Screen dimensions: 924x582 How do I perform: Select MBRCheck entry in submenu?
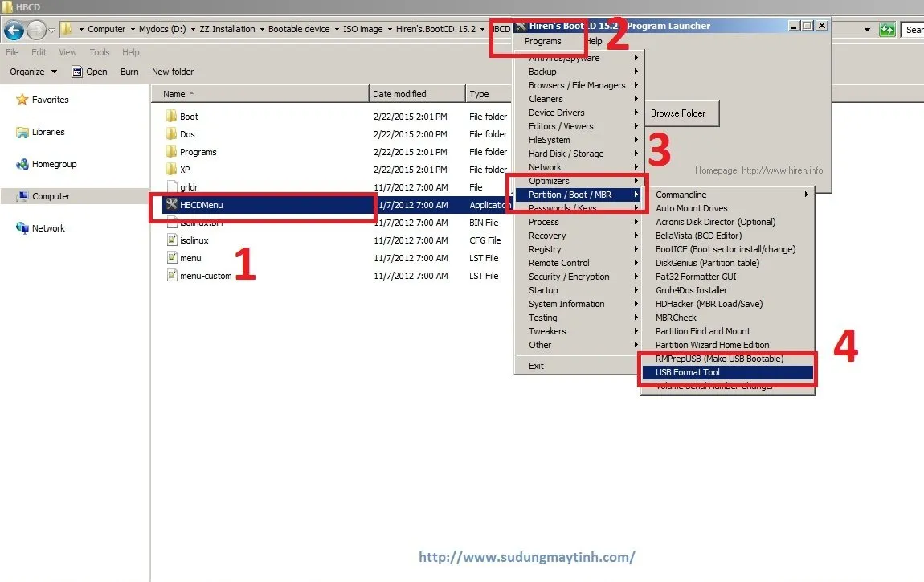[x=727, y=318]
